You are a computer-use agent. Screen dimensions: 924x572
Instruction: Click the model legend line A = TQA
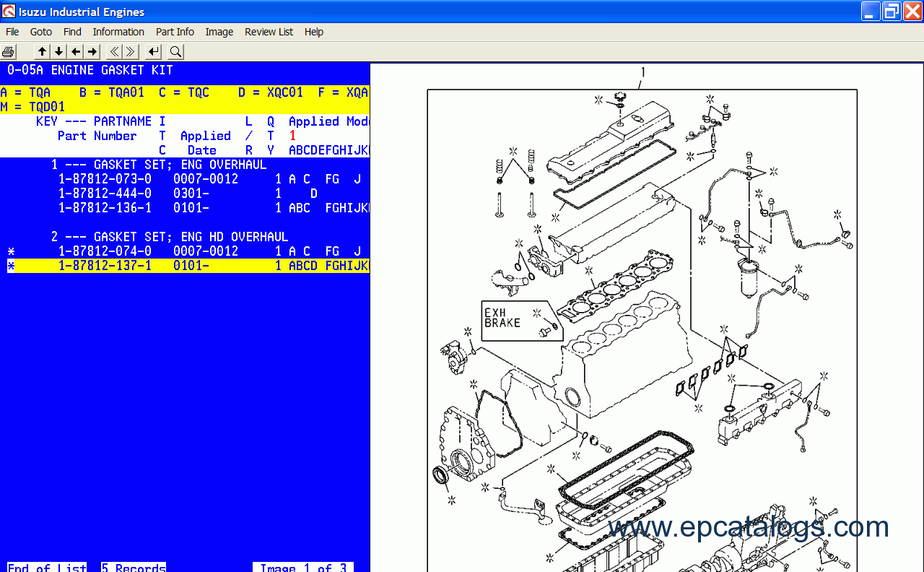pyautogui.click(x=185, y=92)
